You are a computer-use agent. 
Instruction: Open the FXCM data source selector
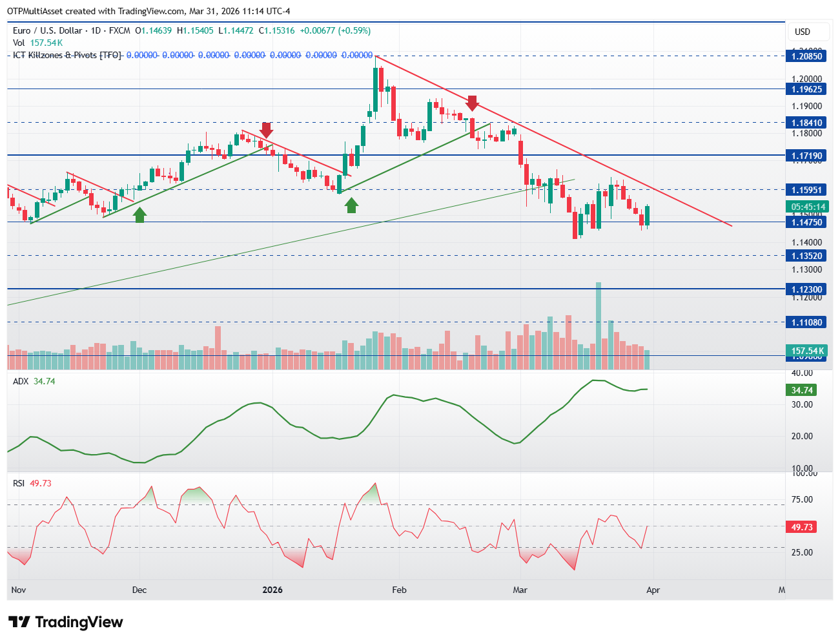click(120, 30)
